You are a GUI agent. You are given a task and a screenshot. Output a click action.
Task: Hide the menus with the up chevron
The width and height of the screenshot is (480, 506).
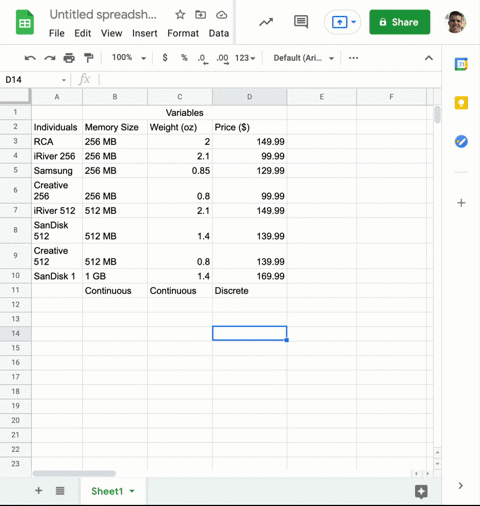pyautogui.click(x=429, y=58)
